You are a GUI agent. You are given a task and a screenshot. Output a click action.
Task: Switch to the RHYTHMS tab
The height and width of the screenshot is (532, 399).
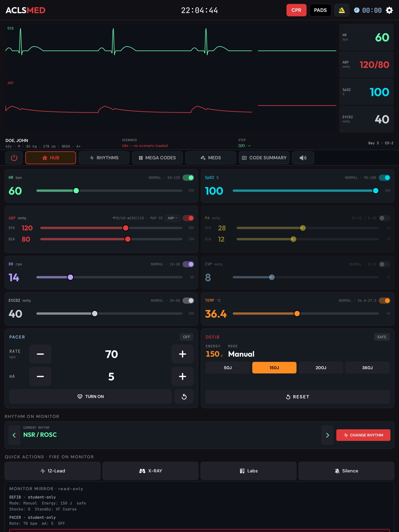pyautogui.click(x=104, y=158)
